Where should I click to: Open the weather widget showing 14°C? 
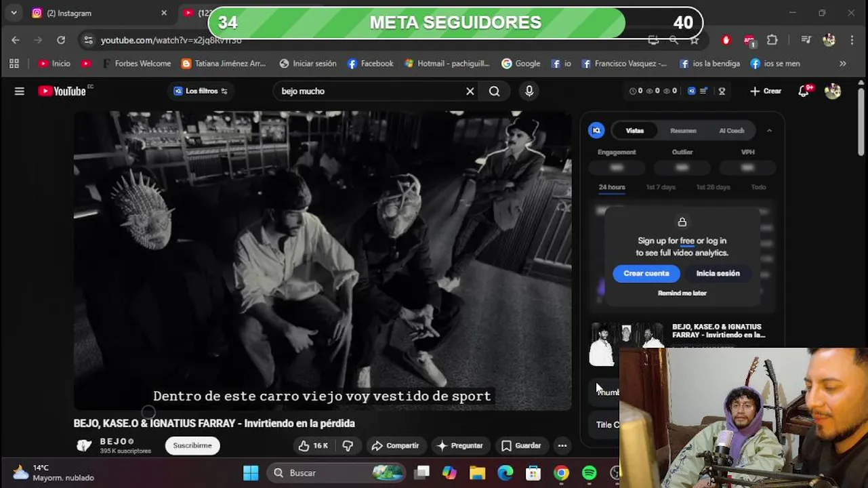pyautogui.click(x=54, y=472)
